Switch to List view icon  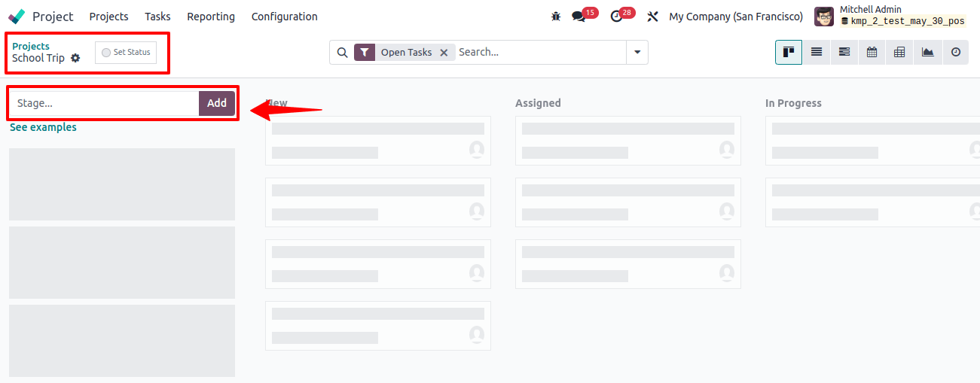817,52
